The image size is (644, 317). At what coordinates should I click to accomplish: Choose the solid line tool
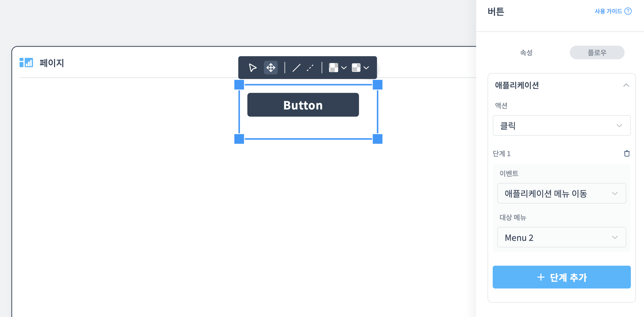[296, 68]
